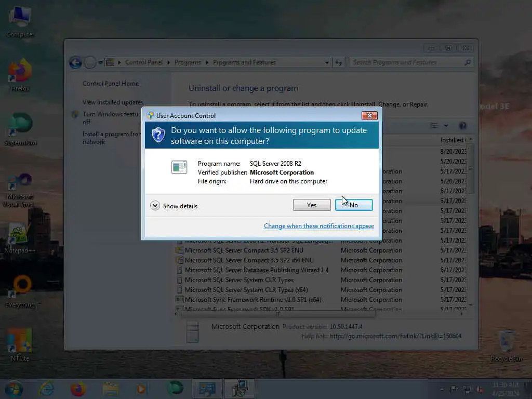Select Microsoft SQL Server Database Publishing Wizard 1.4
This screenshot has width=532, height=399.
click(x=321, y=270)
